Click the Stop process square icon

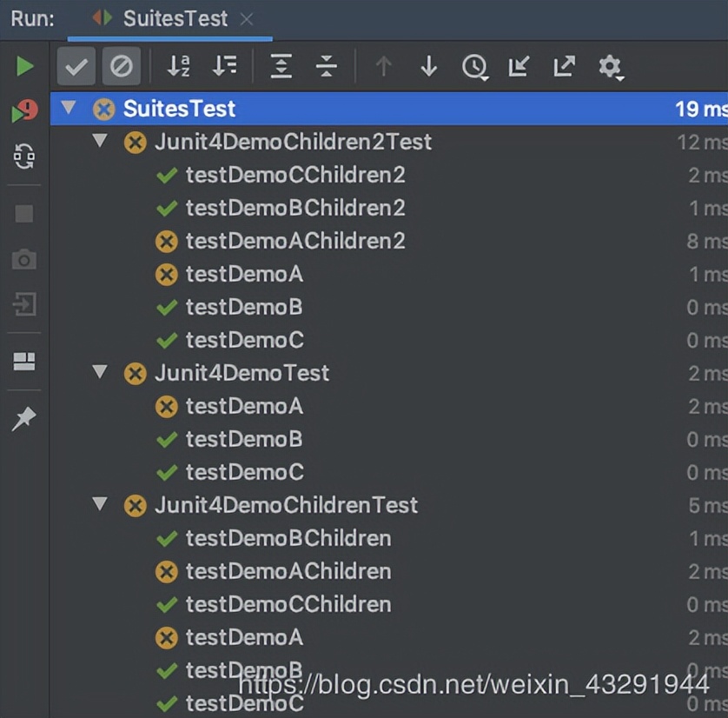coord(24,214)
